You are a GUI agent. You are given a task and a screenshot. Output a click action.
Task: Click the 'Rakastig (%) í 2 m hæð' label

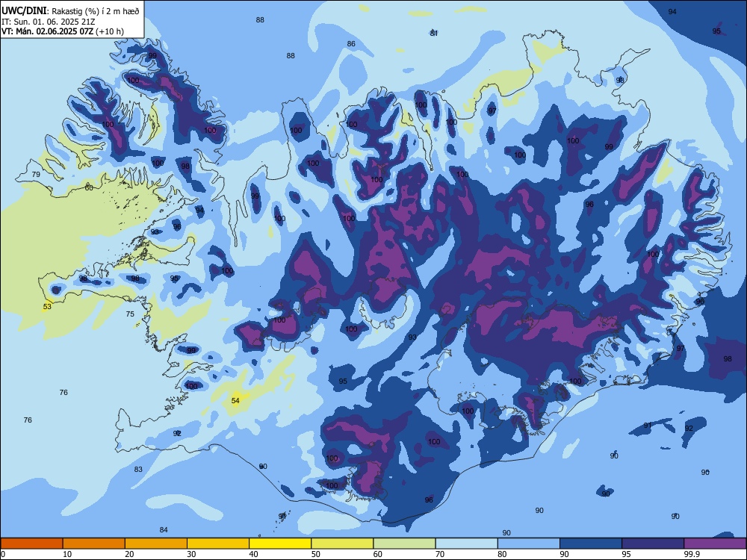(x=96, y=11)
